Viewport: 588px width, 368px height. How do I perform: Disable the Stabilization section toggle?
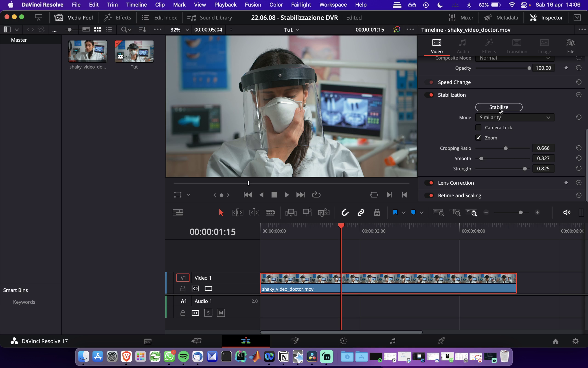pos(429,95)
